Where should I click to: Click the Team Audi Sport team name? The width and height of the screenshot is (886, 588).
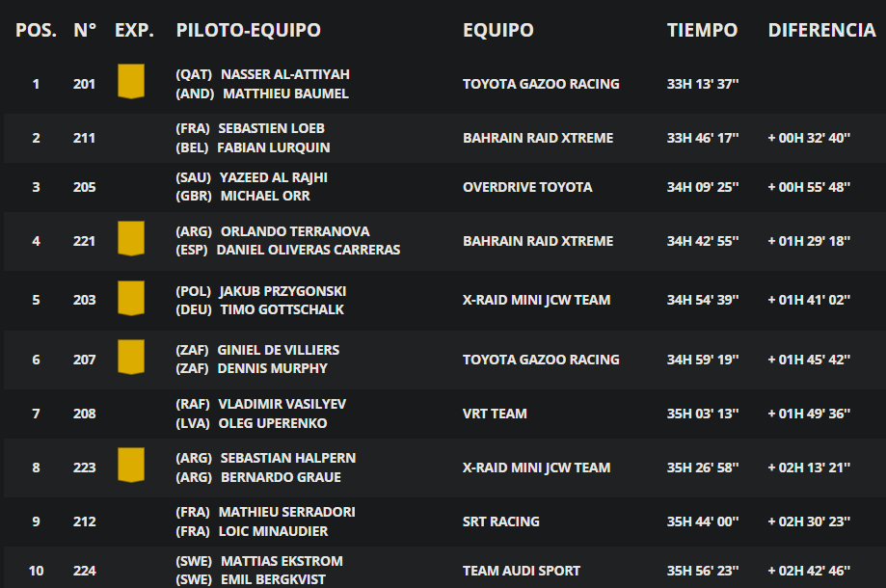[521, 571]
